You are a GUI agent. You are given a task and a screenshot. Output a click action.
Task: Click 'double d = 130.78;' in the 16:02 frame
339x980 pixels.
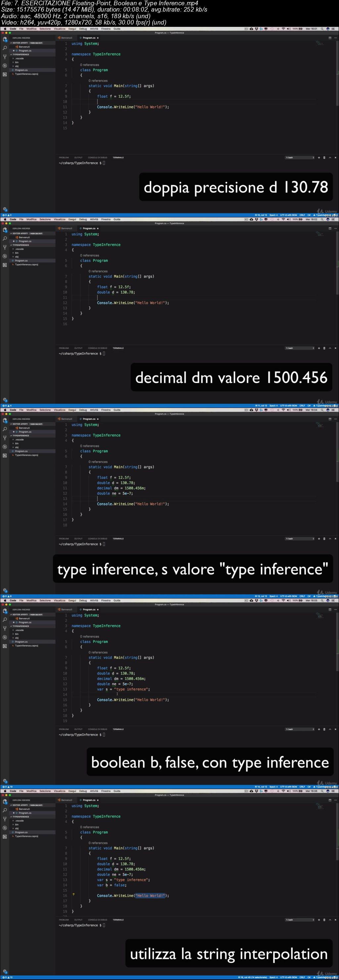[x=116, y=292]
